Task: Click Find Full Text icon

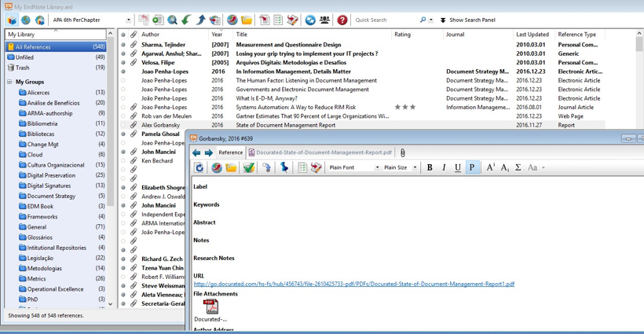Action: tap(215, 20)
